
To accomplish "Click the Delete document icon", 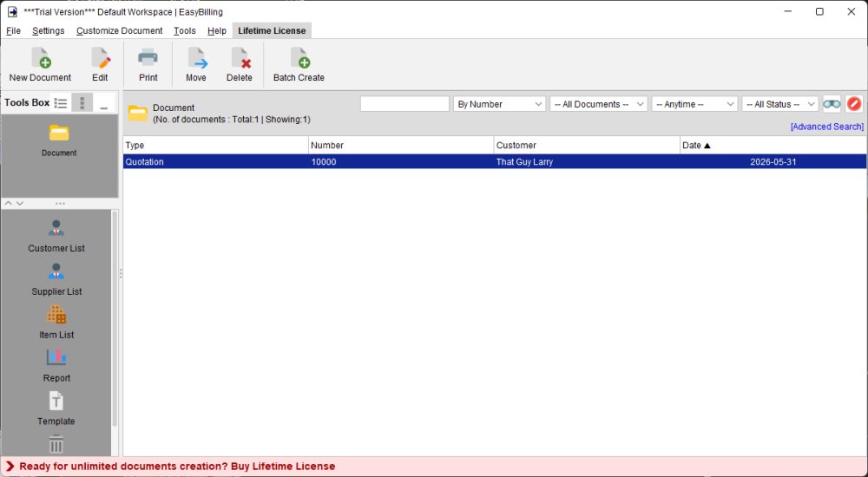I will 240,57.
